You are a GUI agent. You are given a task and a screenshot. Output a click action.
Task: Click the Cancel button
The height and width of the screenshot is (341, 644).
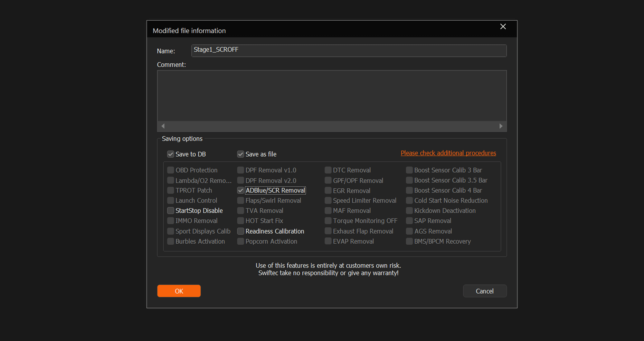484,291
